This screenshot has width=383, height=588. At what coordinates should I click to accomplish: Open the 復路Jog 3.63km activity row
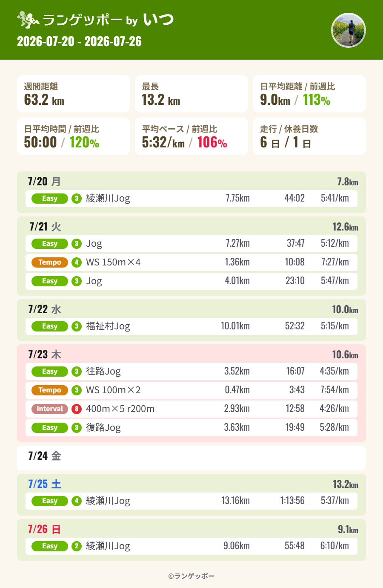click(191, 428)
